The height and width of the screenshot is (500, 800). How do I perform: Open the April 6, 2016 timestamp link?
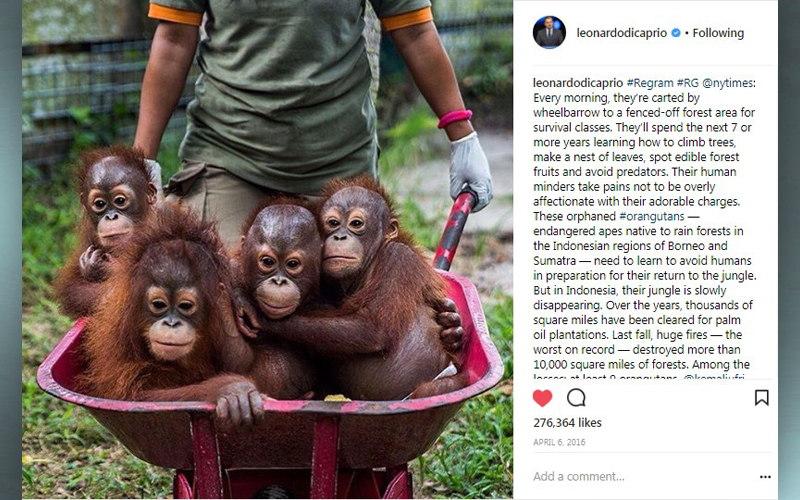(559, 442)
